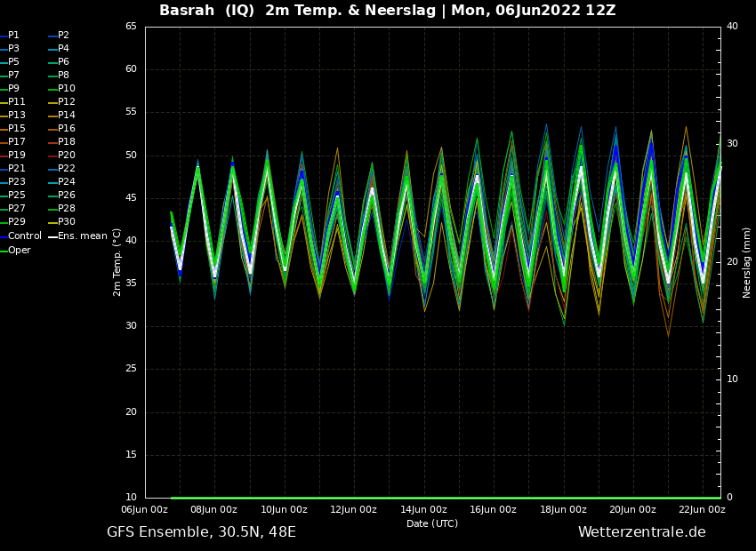Image resolution: width=756 pixels, height=551 pixels.
Task: Click the 2m Temp. (°C) axis label
Action: pyautogui.click(x=117, y=261)
